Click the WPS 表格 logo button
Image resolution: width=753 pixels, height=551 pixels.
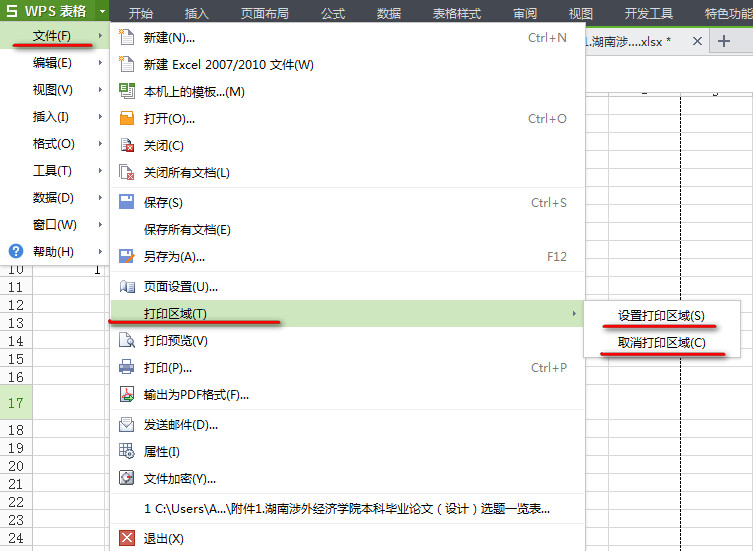pos(47,11)
